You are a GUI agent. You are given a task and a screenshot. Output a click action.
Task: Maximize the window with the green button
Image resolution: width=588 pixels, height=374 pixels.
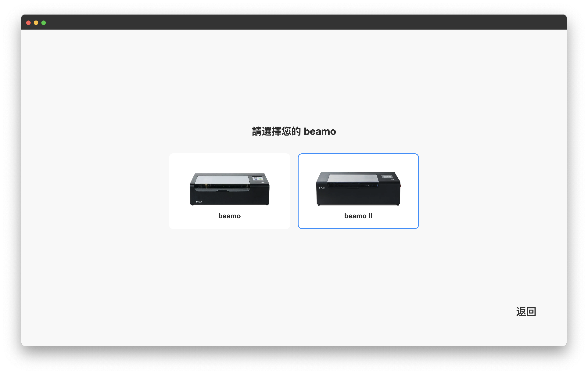tap(43, 23)
